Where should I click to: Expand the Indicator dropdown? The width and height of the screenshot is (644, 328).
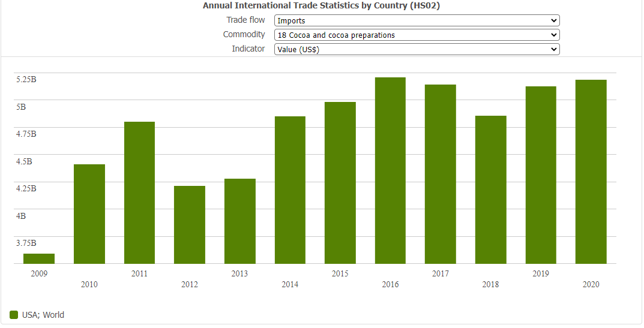[x=417, y=49]
